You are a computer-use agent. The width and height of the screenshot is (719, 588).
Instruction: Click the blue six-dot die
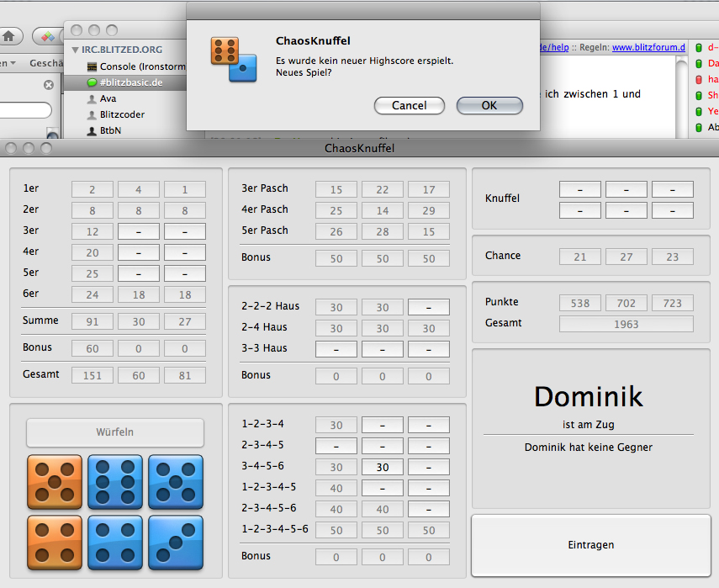[115, 482]
